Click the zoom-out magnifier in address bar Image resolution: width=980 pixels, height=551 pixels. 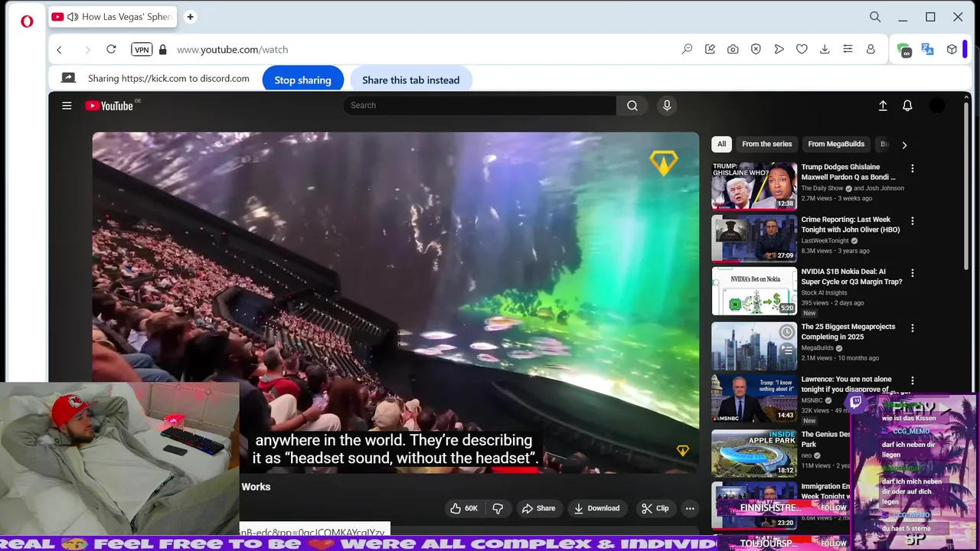[687, 49]
